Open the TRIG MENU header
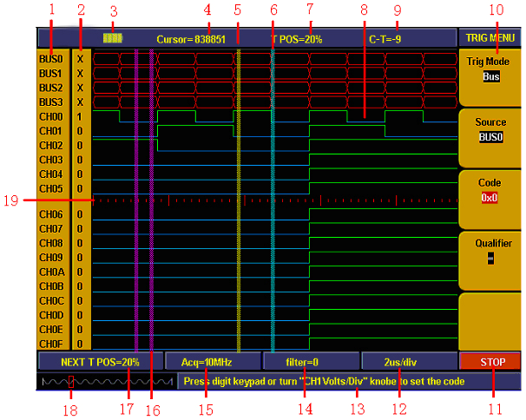The height and width of the screenshot is (420, 526). 490,37
